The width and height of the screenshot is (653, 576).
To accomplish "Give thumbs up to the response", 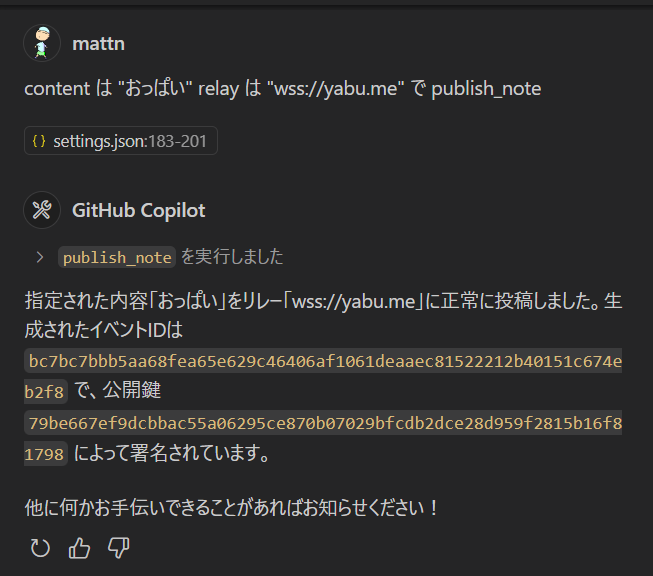I will (79, 548).
